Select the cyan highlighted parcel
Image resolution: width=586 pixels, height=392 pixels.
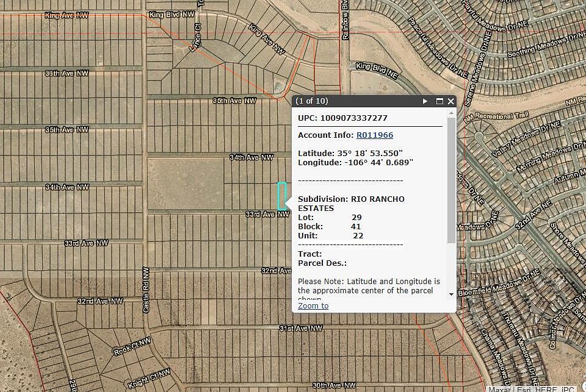click(x=282, y=196)
